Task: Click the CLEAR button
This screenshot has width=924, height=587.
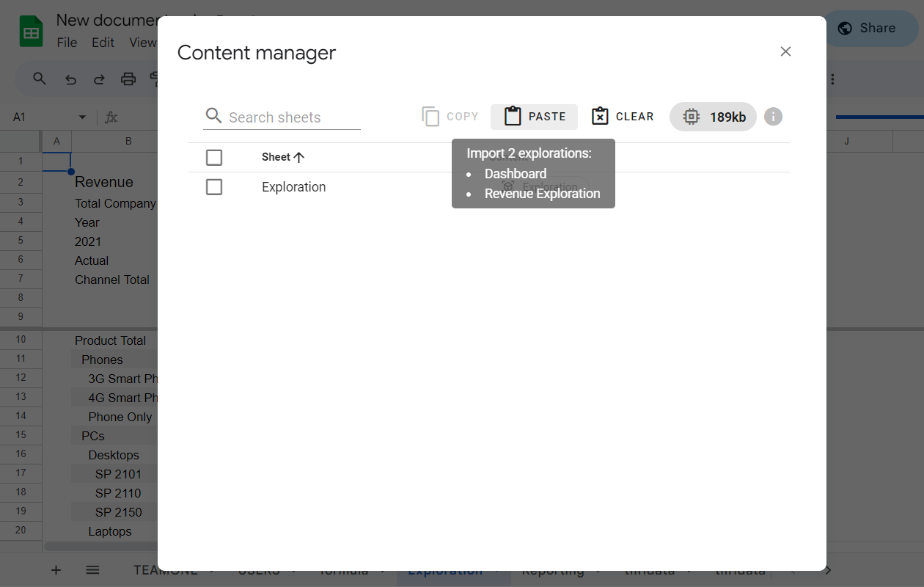Action: click(622, 117)
